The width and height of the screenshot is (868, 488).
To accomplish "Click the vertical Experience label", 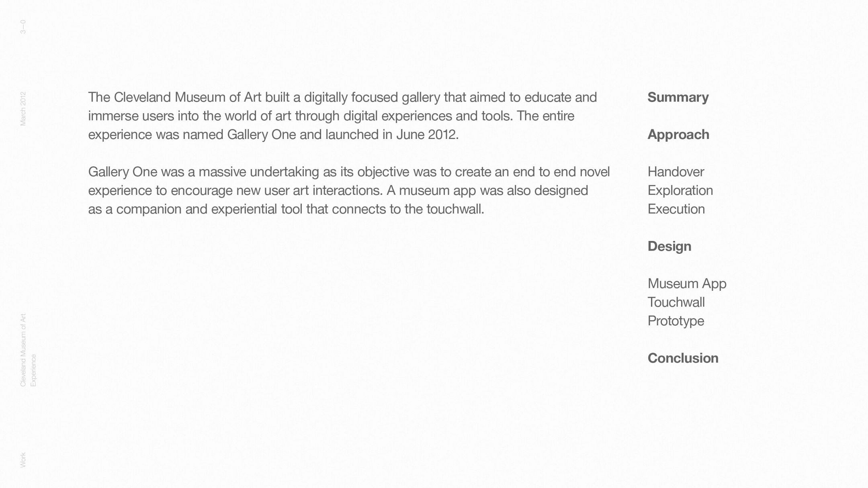I will coord(33,370).
